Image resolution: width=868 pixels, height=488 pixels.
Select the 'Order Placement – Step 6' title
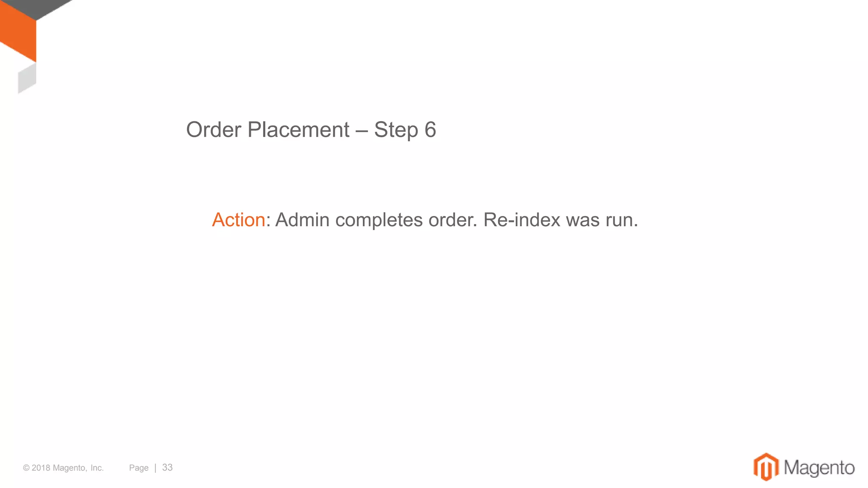[x=311, y=130]
